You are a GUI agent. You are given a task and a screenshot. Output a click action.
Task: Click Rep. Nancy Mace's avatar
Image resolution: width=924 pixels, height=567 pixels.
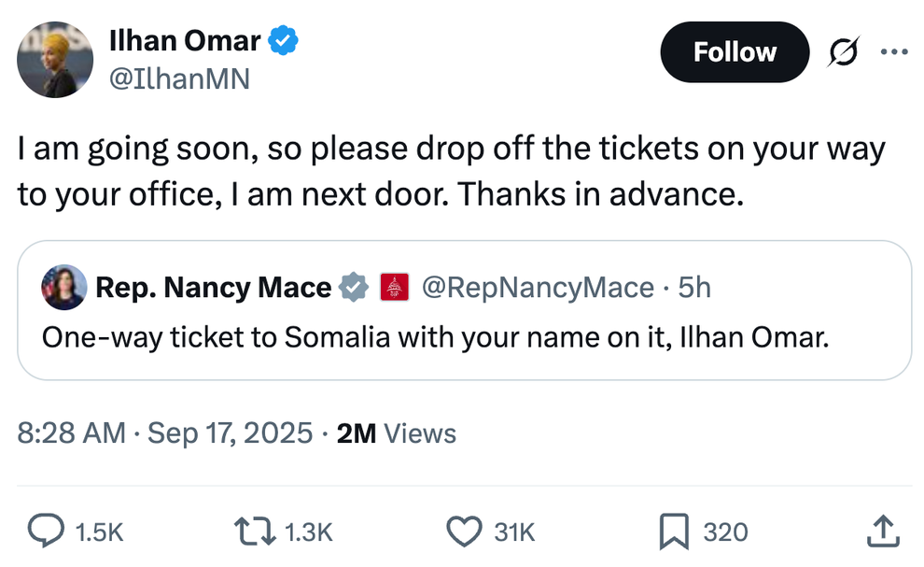(x=63, y=287)
